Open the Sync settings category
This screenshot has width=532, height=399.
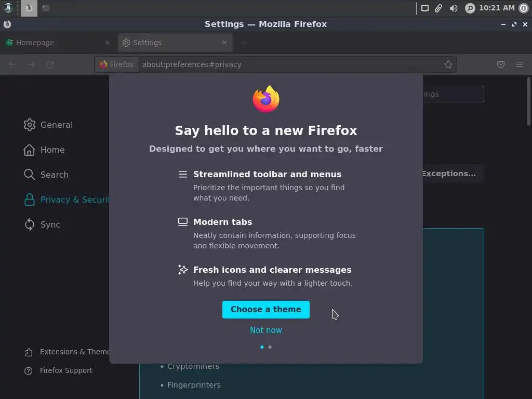[x=42, y=224]
